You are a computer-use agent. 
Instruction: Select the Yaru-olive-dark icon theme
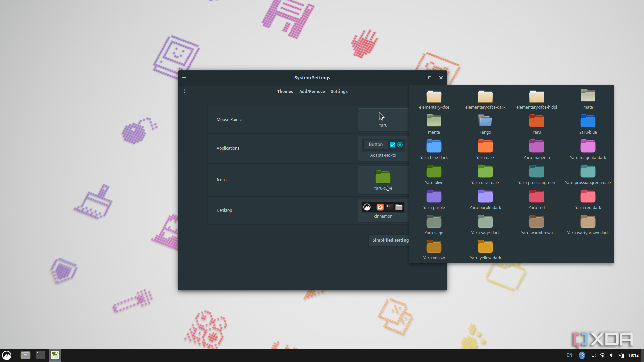click(x=485, y=175)
